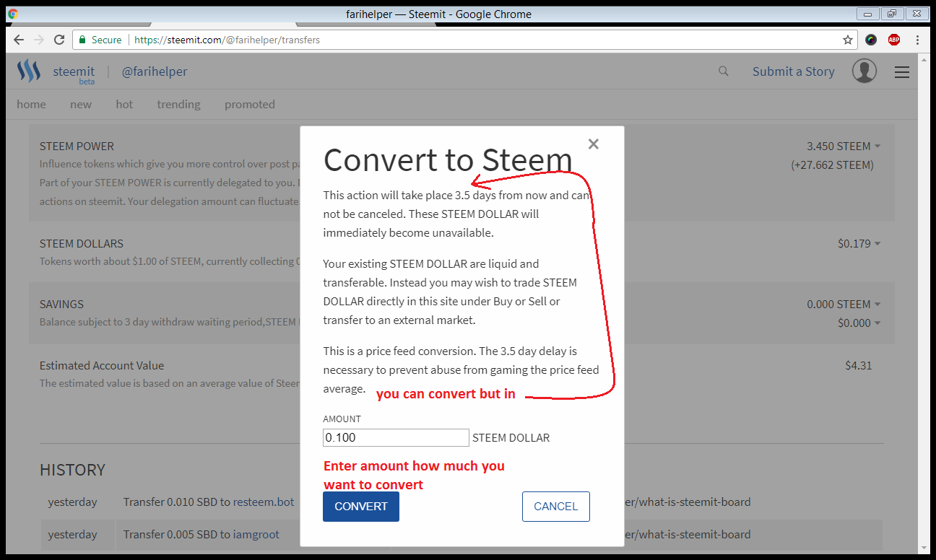Viewport: 936px width, 560px height.
Task: Switch to the promoted tab
Action: 249,104
